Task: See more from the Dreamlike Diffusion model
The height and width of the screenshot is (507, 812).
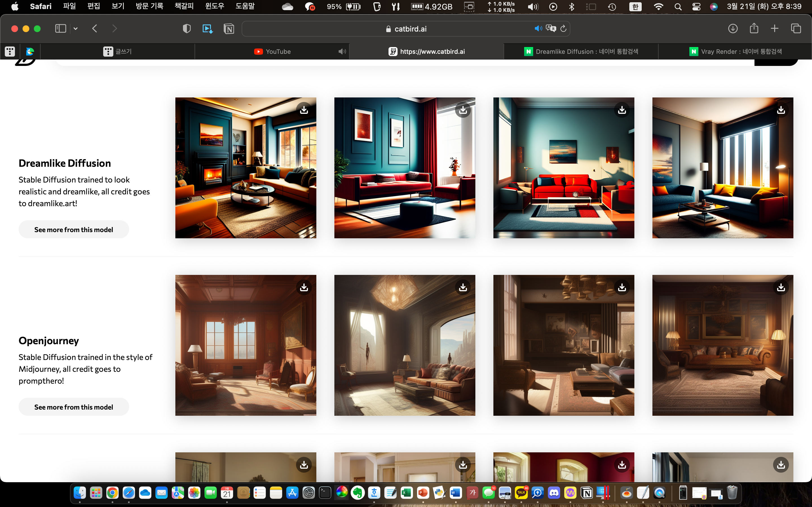Action: [74, 230]
